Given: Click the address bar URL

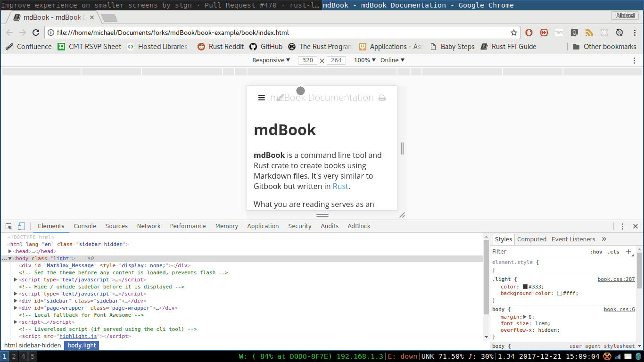Looking at the screenshot, I should [x=173, y=33].
